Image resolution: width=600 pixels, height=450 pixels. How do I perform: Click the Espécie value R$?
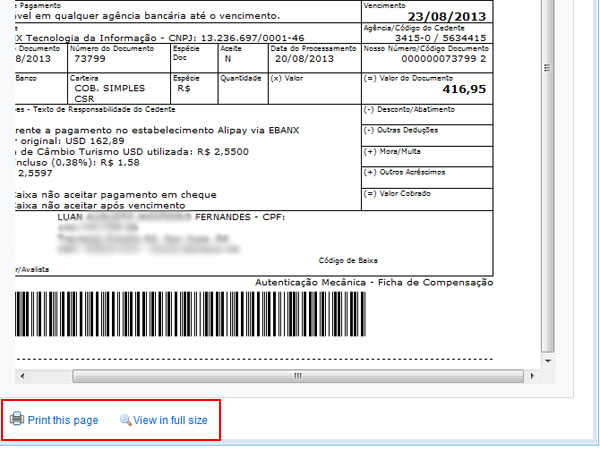point(184,88)
